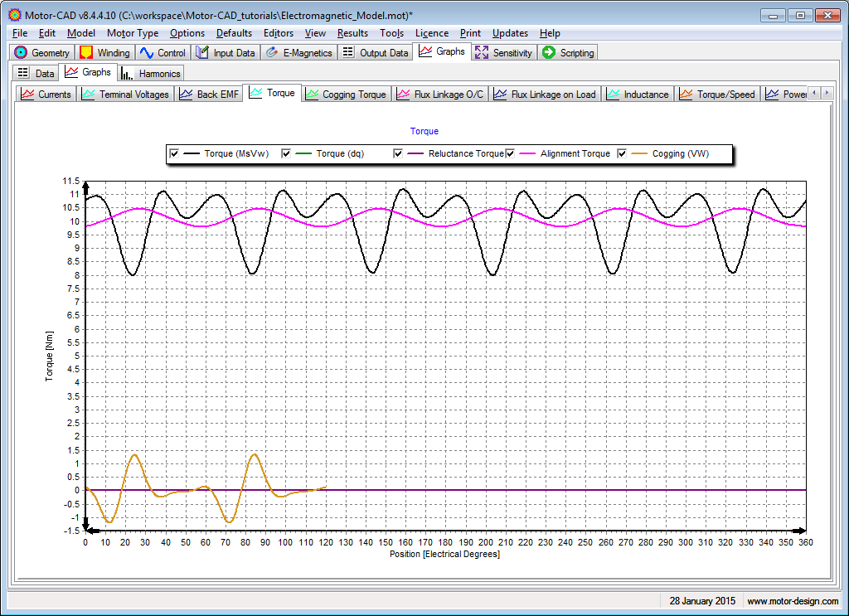Open the Results menu
This screenshot has width=849, height=616.
point(352,33)
